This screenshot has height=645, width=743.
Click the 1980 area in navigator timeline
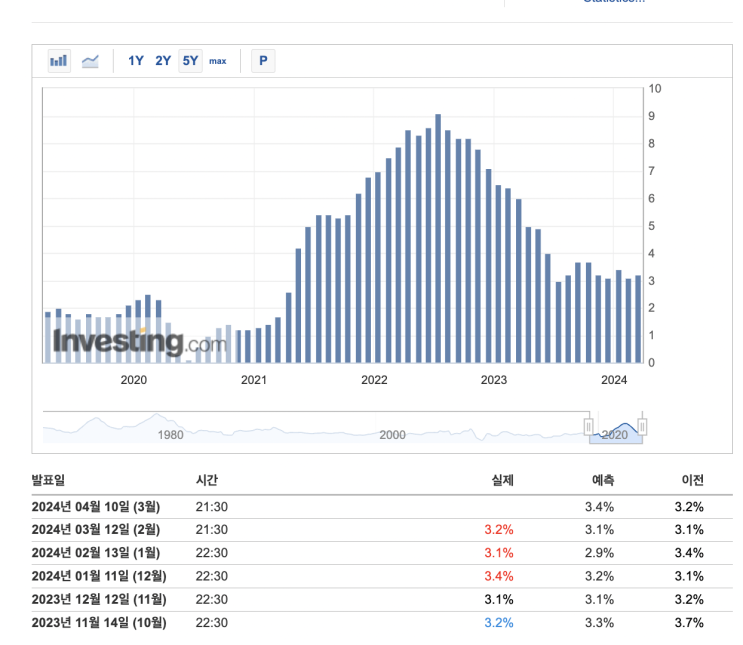click(171, 435)
